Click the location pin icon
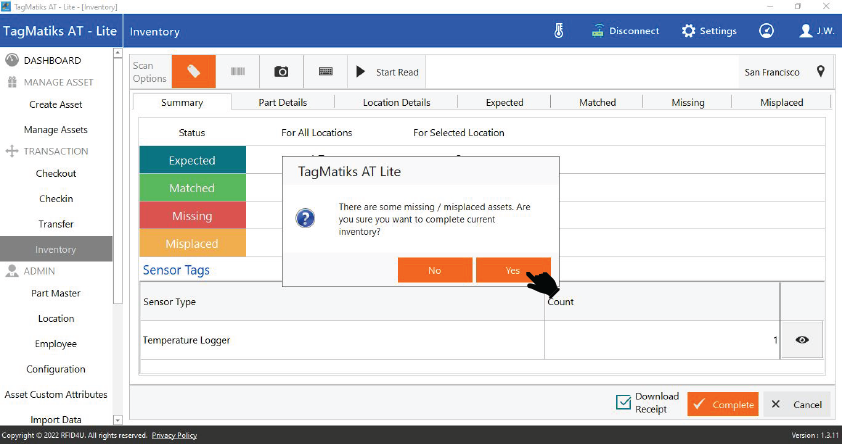The width and height of the screenshot is (842, 444). pos(820,72)
